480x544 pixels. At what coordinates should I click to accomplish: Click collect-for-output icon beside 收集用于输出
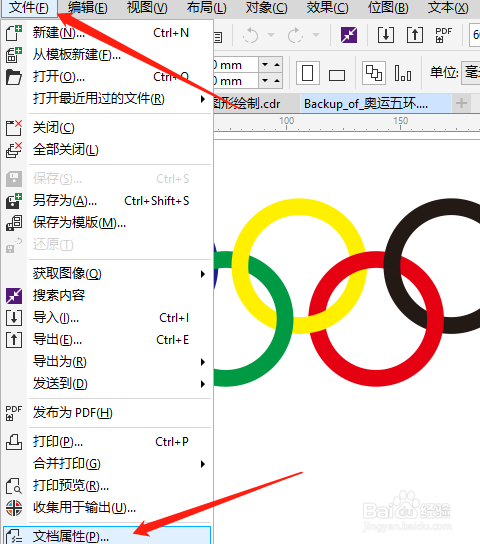click(14, 508)
